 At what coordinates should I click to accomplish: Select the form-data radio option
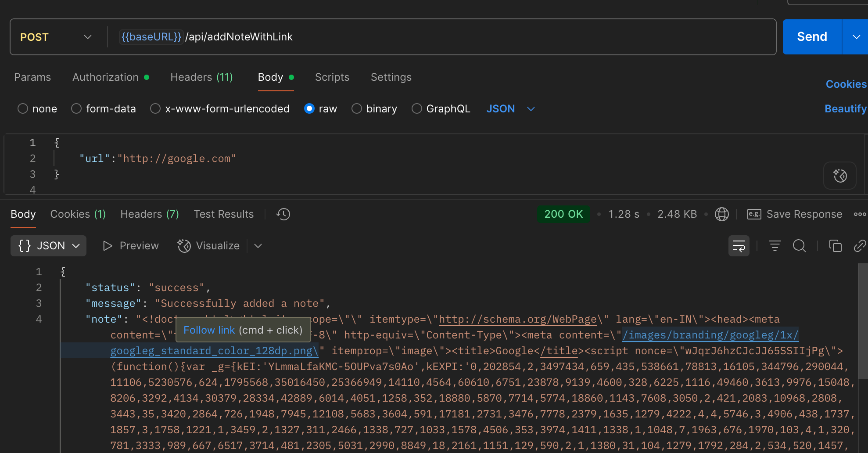coord(76,108)
